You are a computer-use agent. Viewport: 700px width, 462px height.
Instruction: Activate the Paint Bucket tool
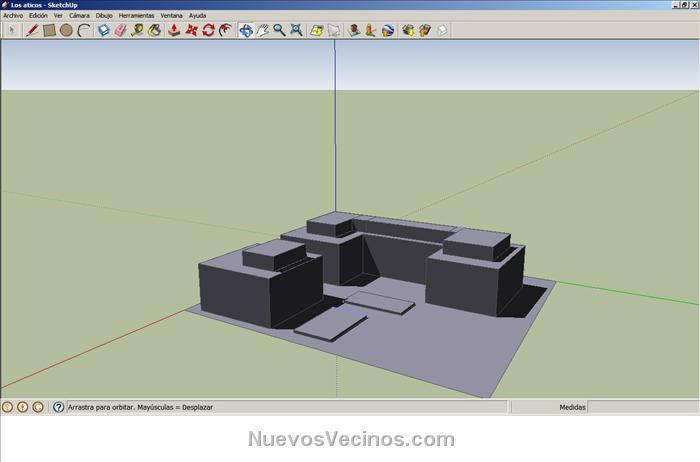[x=155, y=30]
